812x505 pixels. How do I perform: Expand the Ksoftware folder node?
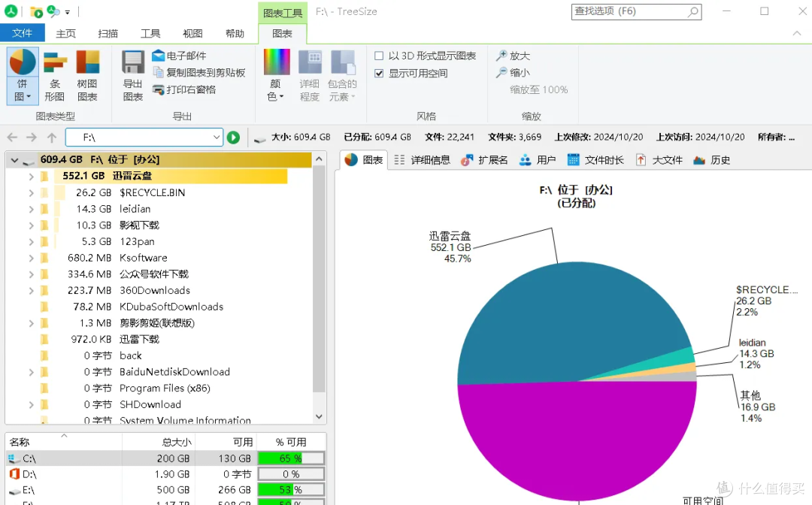tap(31, 258)
